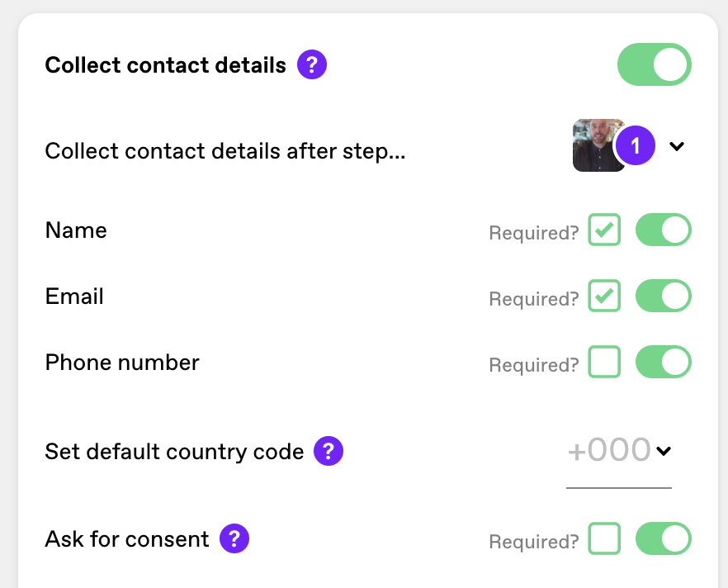
Task: Check Required box for consent
Action: (x=604, y=538)
